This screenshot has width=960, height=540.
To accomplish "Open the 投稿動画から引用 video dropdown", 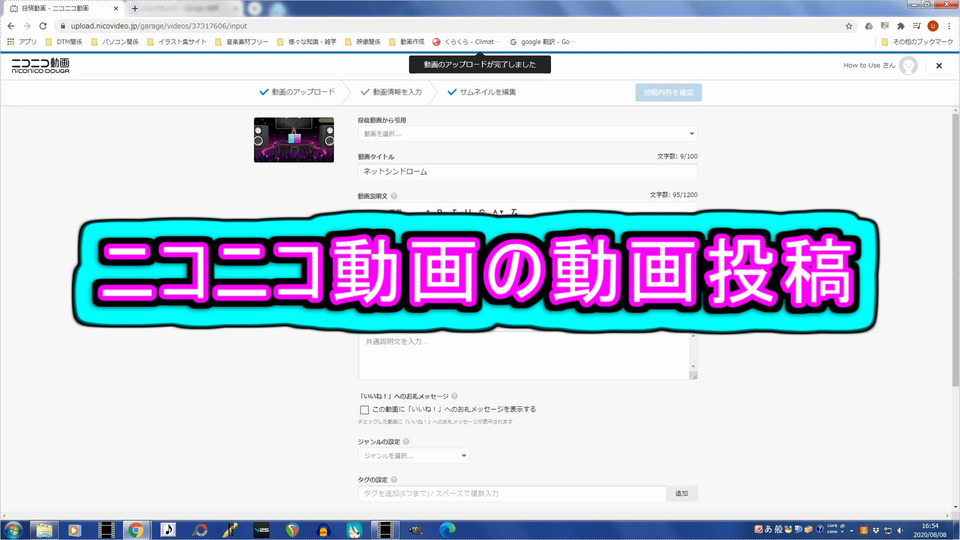I will [527, 133].
